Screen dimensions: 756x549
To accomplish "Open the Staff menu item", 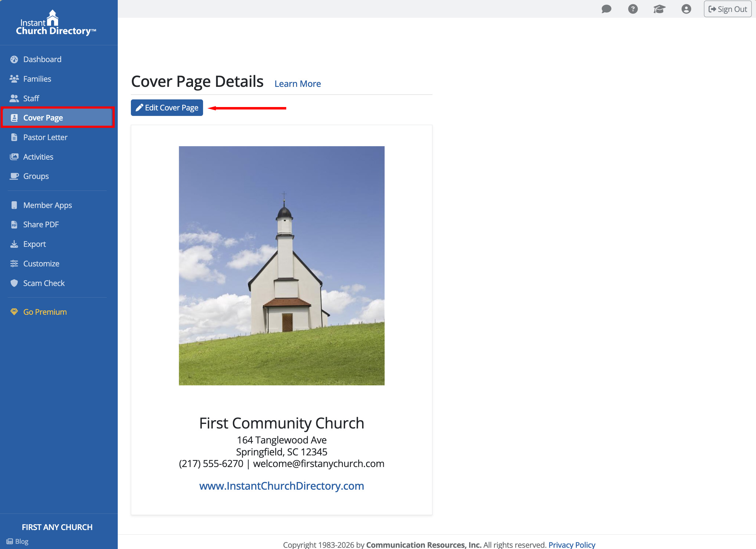I will point(31,98).
